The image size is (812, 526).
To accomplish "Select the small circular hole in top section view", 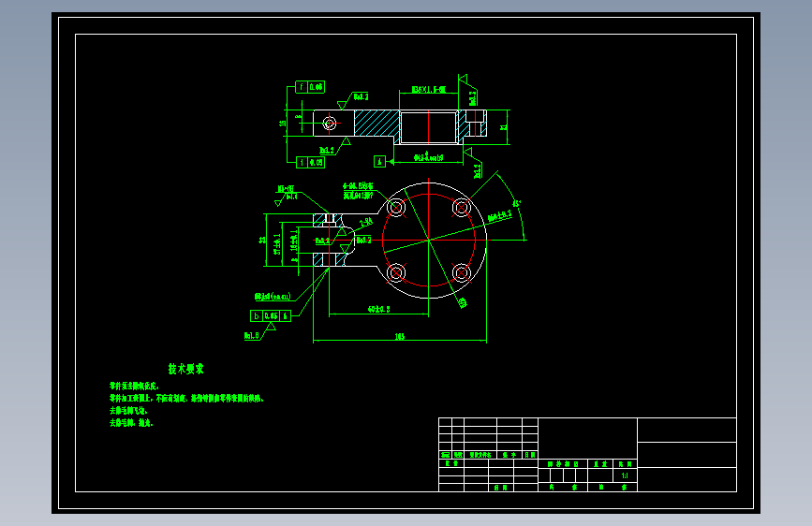I will click(330, 124).
